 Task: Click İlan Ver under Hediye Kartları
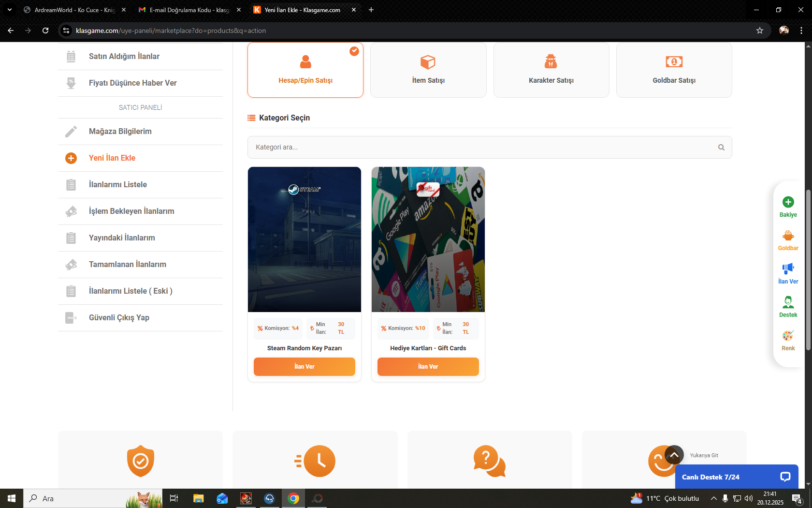(x=428, y=367)
